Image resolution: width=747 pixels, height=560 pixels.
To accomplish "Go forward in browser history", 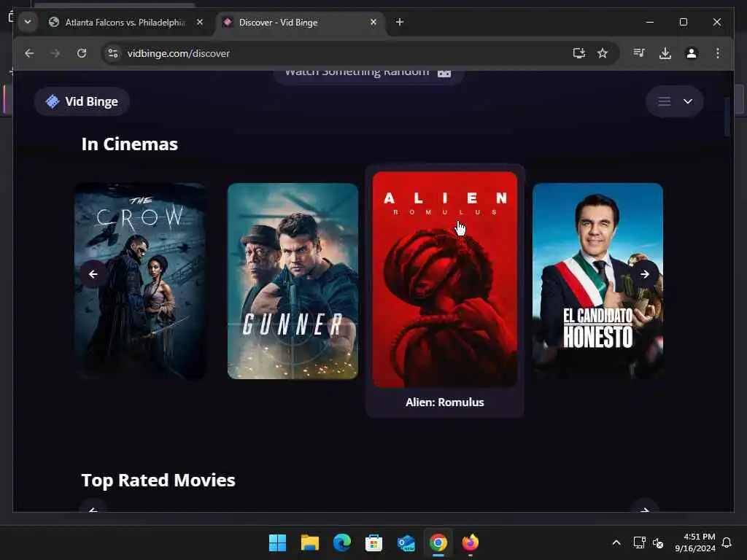I will coord(55,53).
